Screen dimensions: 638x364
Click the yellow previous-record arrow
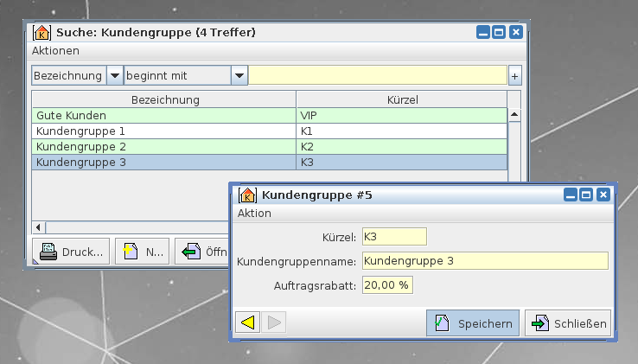[247, 323]
